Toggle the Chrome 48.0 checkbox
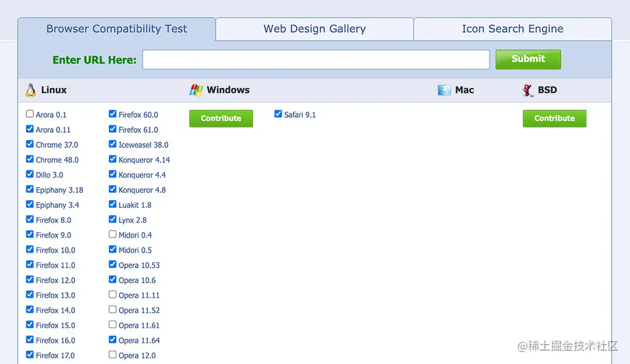The width and height of the screenshot is (630, 364). [x=30, y=159]
